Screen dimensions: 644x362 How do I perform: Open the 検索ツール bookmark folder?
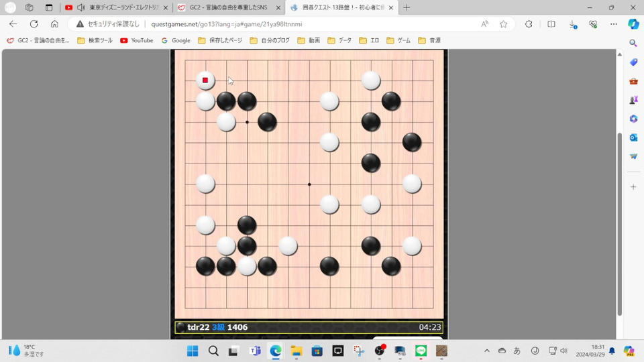pyautogui.click(x=95, y=40)
